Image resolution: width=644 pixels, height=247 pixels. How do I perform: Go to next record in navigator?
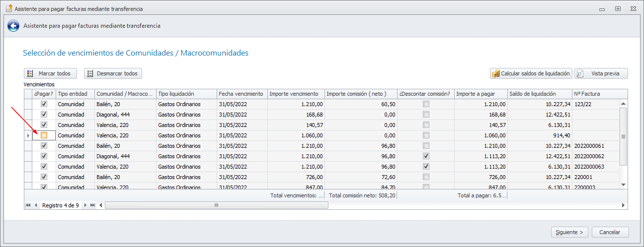(x=85, y=205)
